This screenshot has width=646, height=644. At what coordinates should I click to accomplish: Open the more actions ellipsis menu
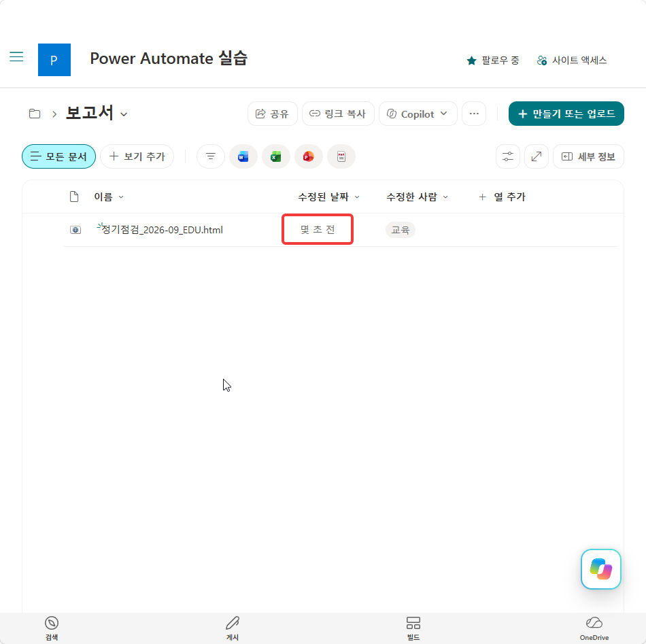point(474,114)
